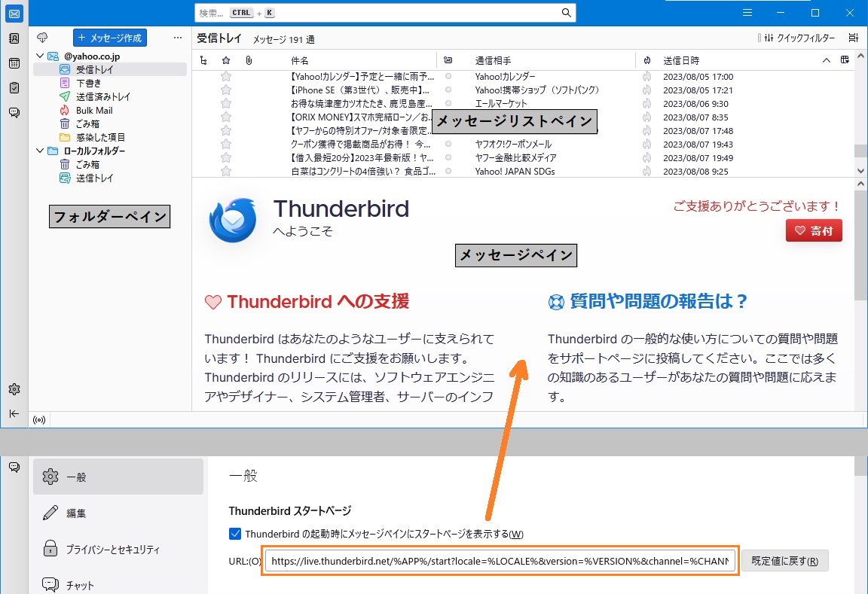Toggle read status dot for エールマーケット message
868x594 pixels.
pyautogui.click(x=448, y=104)
